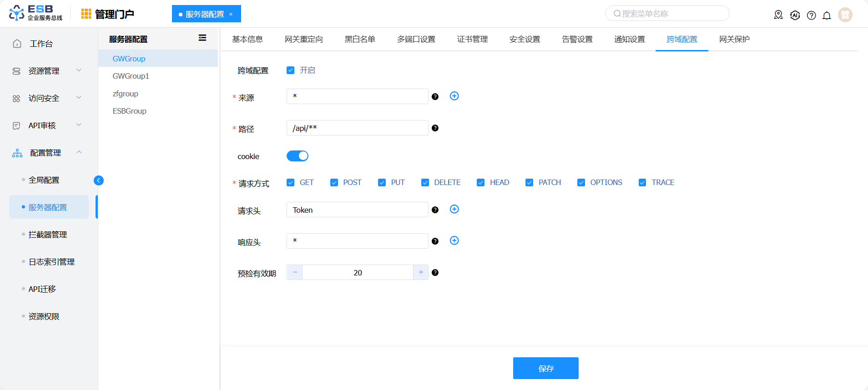
Task: Click the AI assistant icon in header
Action: (x=795, y=15)
